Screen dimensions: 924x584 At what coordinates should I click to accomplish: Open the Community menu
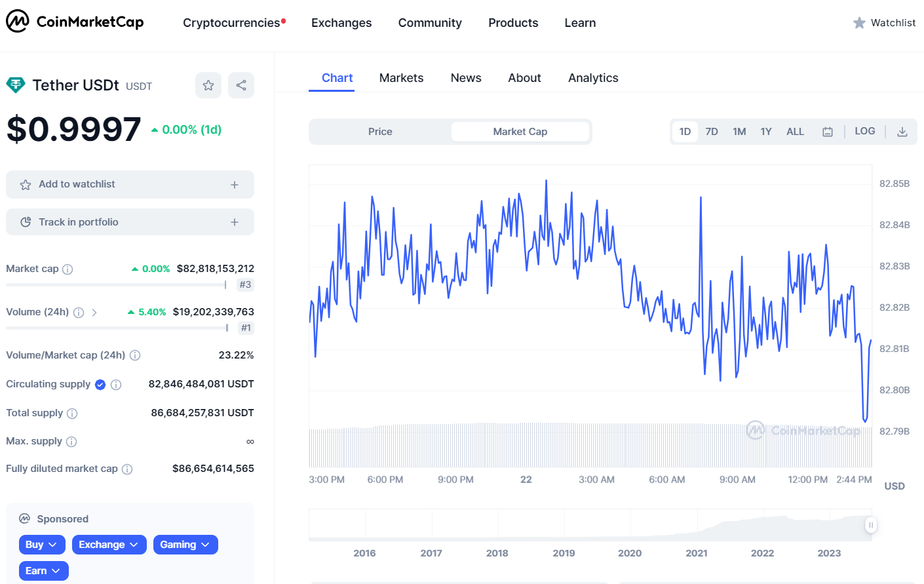tap(430, 23)
